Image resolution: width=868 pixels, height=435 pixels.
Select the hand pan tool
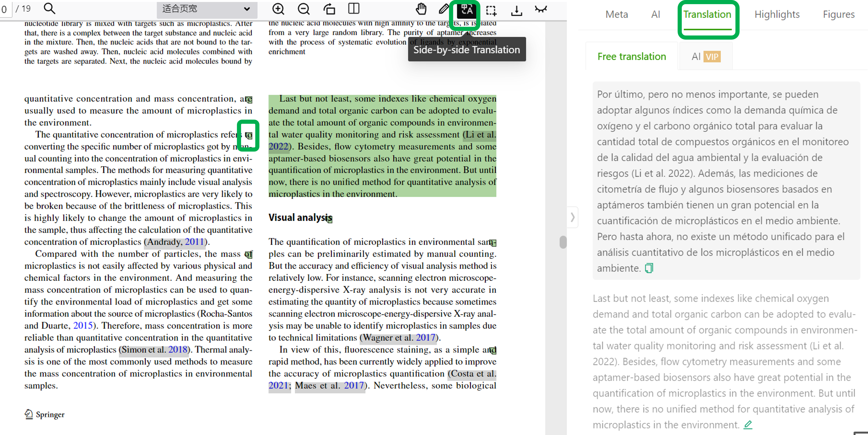421,9
